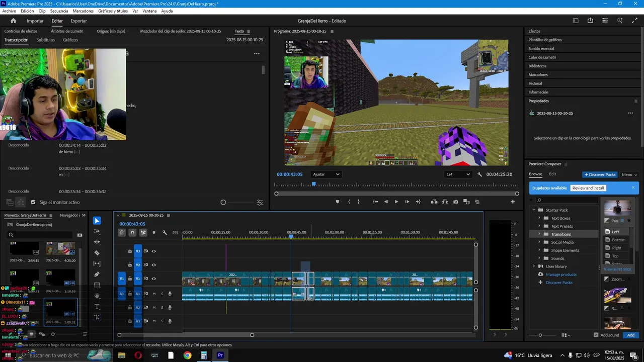This screenshot has height=362, width=644.
Task: Uncheck Add sound checkbox
Action: coord(596,335)
